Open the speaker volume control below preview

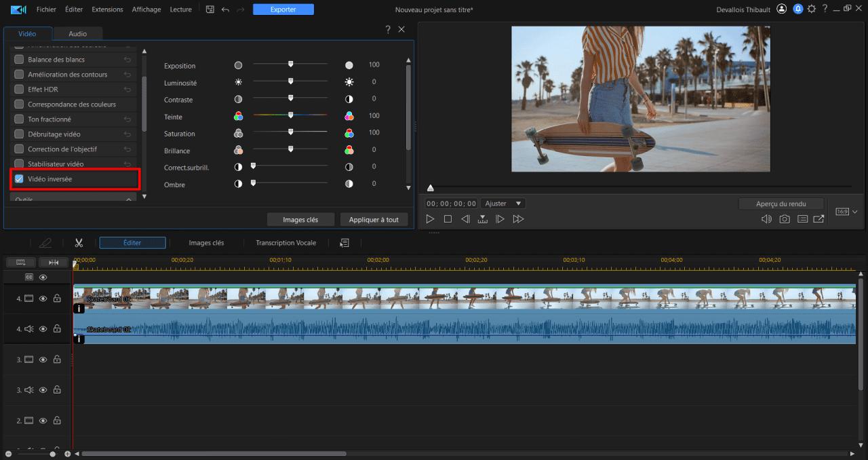click(x=767, y=219)
